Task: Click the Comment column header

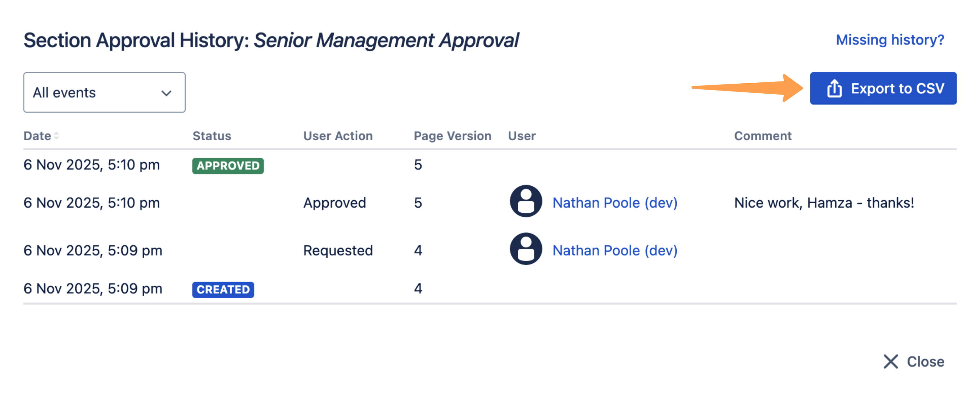Action: point(762,136)
